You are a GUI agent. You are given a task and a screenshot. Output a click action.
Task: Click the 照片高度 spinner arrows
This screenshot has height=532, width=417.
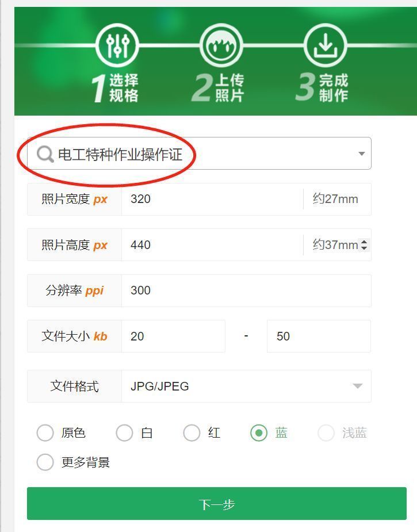(x=364, y=244)
